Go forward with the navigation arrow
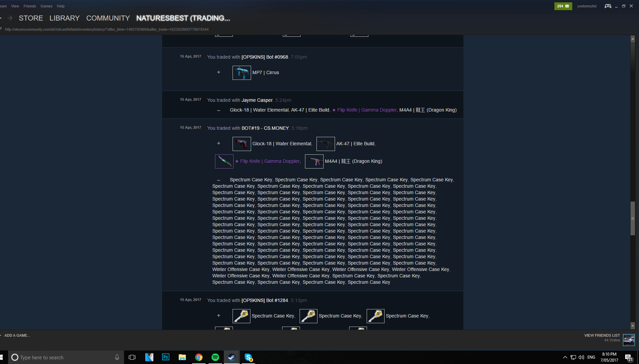The width and height of the screenshot is (639, 364). tap(10, 18)
